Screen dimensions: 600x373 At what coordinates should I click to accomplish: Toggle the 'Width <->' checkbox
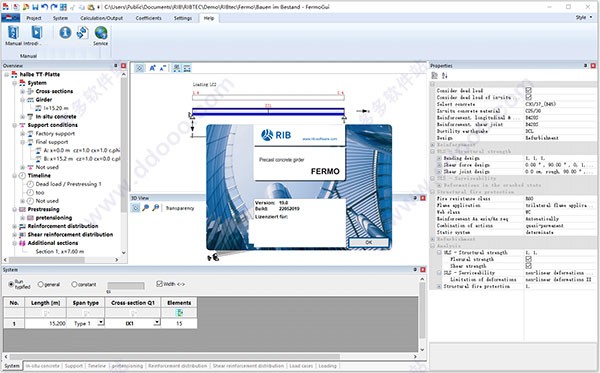(171, 284)
